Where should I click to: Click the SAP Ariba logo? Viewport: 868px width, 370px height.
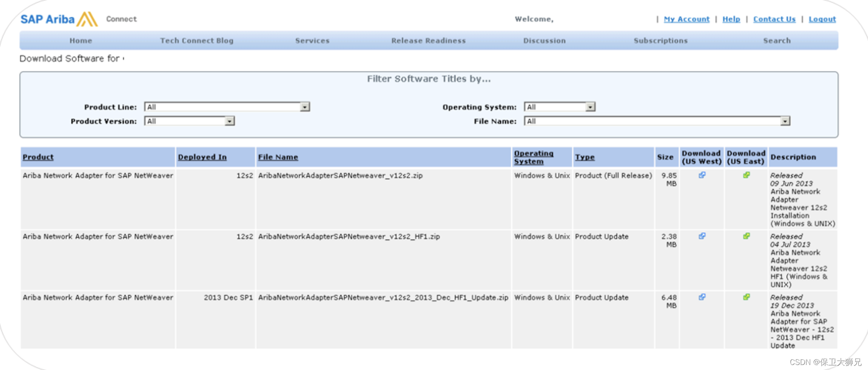pos(59,19)
